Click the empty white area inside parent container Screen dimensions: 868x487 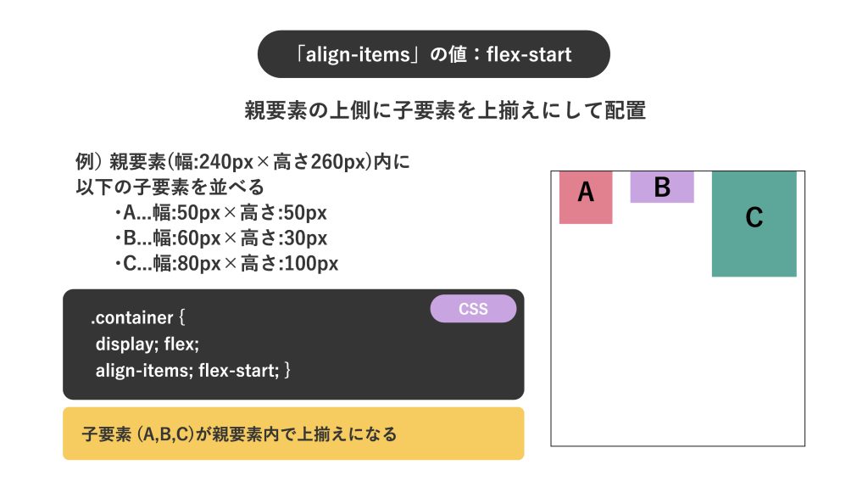point(677,360)
